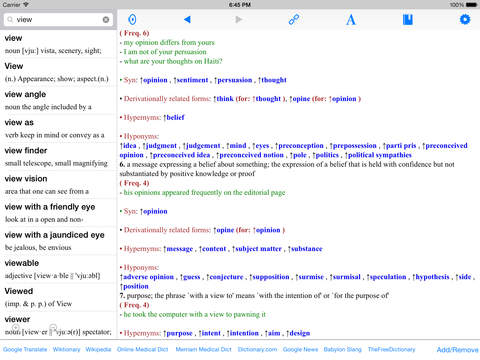The height and width of the screenshot is (360, 480).
Task: Select the capitalized "View" entry
Action: (x=58, y=72)
